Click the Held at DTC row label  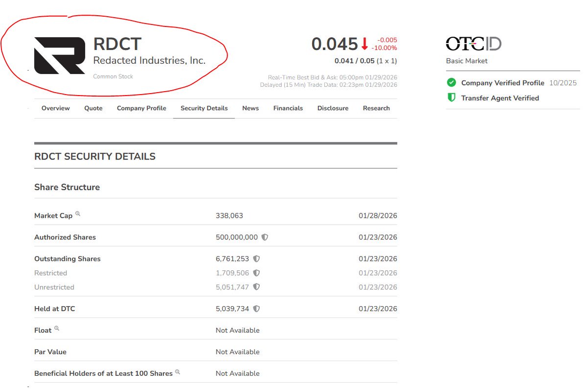[55, 309]
